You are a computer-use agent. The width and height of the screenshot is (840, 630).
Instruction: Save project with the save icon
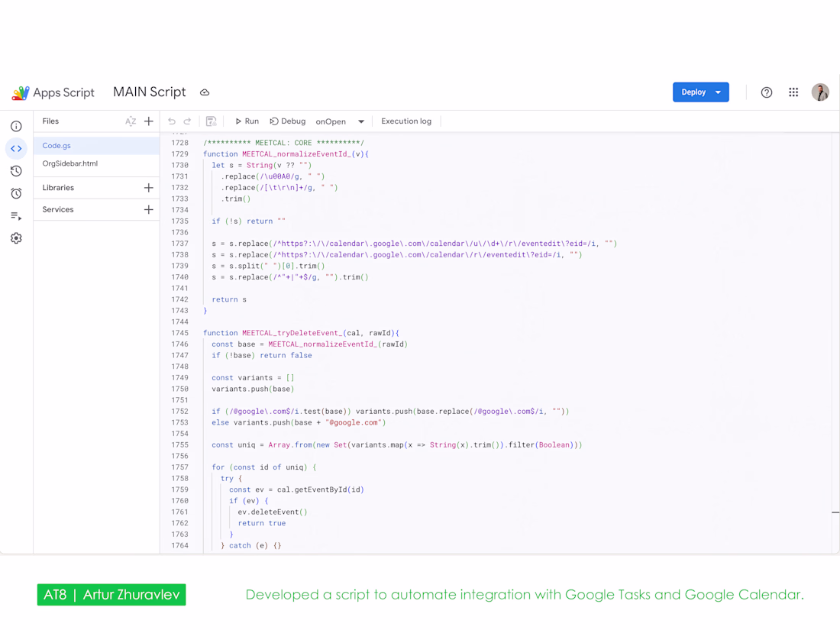click(211, 121)
